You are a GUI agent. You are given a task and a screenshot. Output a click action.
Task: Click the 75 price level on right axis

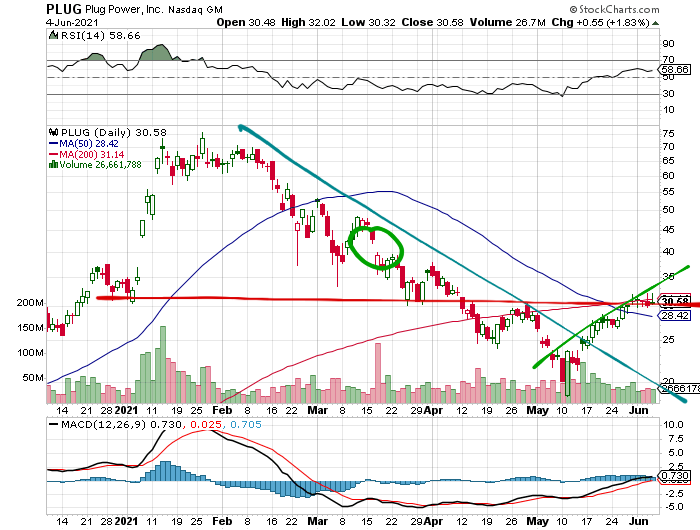[x=668, y=134]
